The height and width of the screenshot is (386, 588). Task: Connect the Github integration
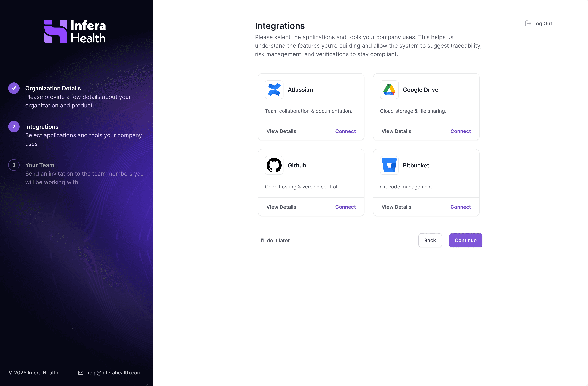tap(345, 207)
